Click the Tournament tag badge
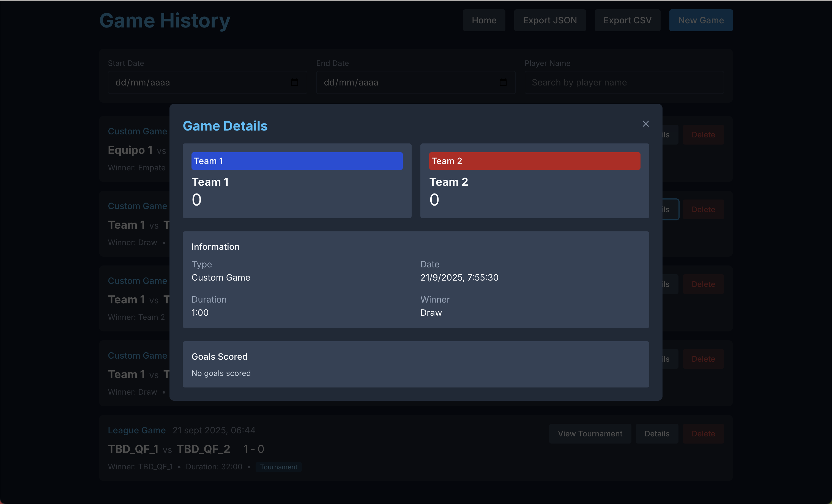 278,467
